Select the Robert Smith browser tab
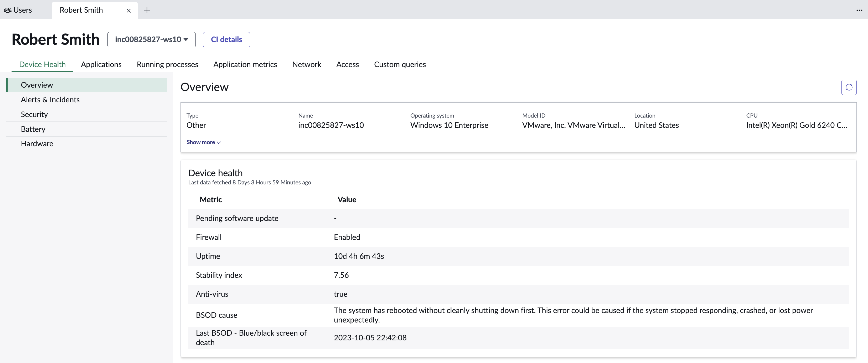The height and width of the screenshot is (363, 868). pyautogui.click(x=95, y=10)
